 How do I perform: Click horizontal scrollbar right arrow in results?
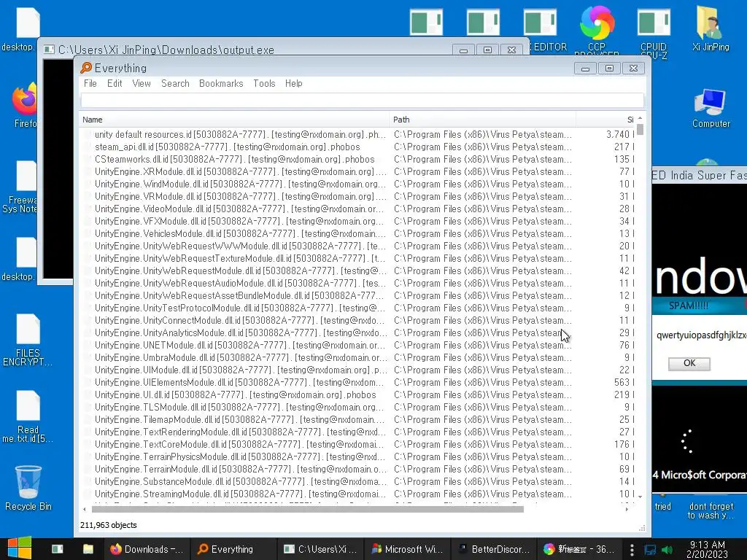tap(627, 509)
